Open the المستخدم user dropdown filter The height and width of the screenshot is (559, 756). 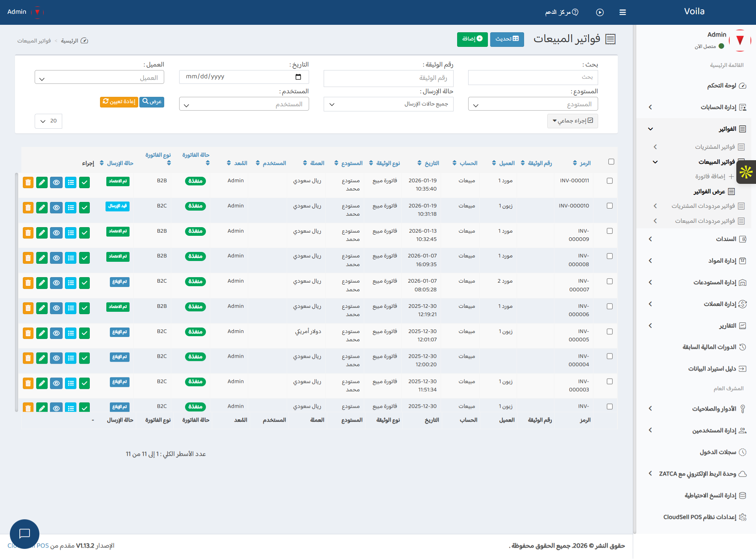[244, 104]
